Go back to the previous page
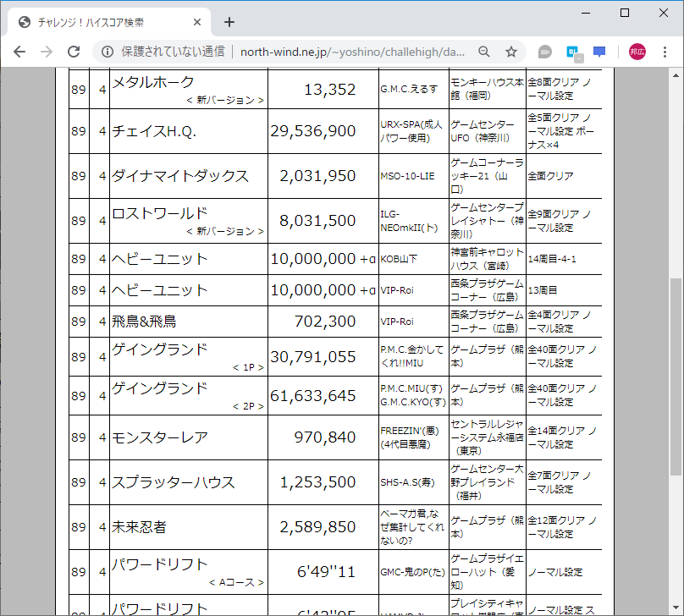684x616 pixels. [19, 52]
